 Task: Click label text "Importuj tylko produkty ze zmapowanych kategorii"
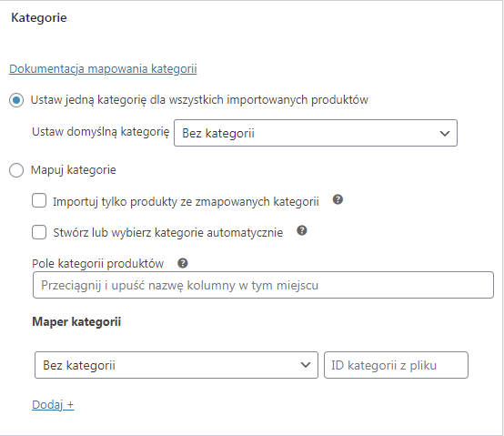coord(186,201)
